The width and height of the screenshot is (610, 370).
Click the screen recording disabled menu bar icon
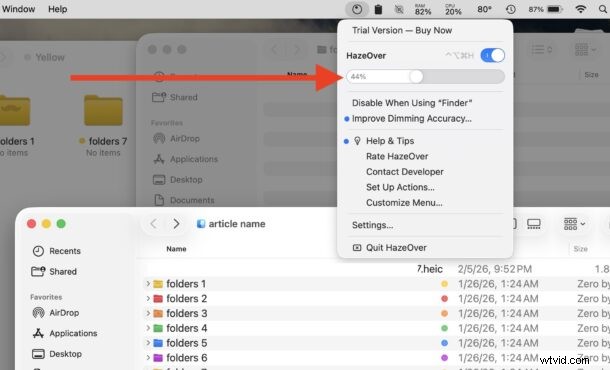[x=399, y=9]
